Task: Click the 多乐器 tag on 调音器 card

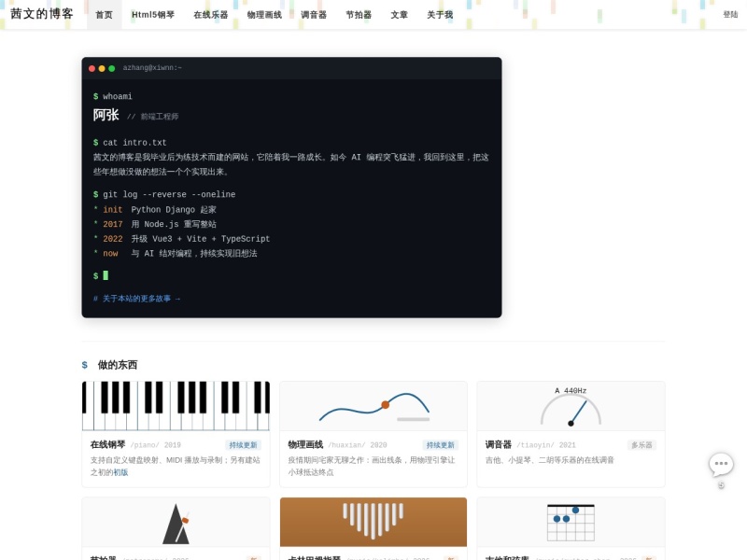Action: pyautogui.click(x=641, y=445)
